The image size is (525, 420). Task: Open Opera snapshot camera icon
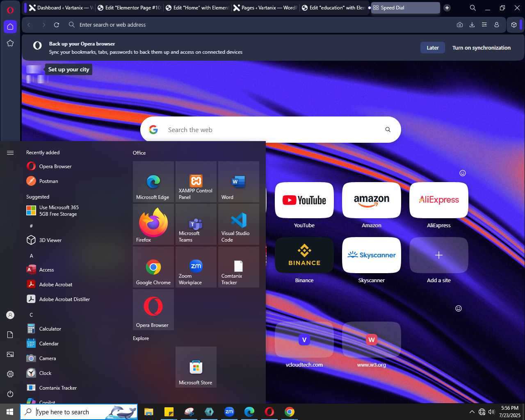point(460,25)
